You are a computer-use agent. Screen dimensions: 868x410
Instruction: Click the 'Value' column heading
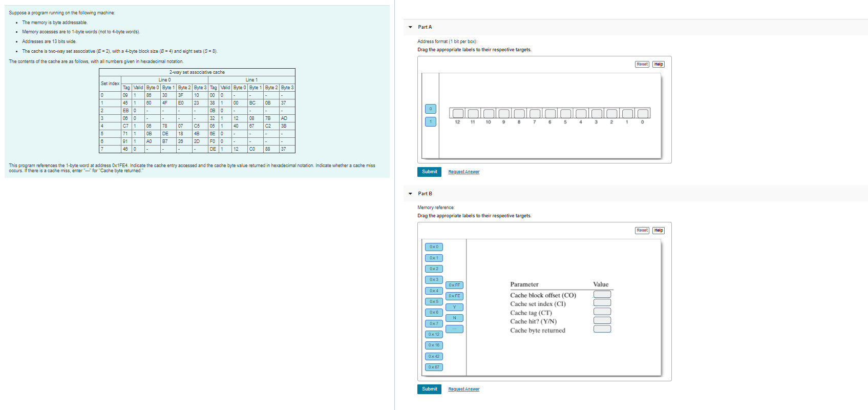pyautogui.click(x=601, y=284)
